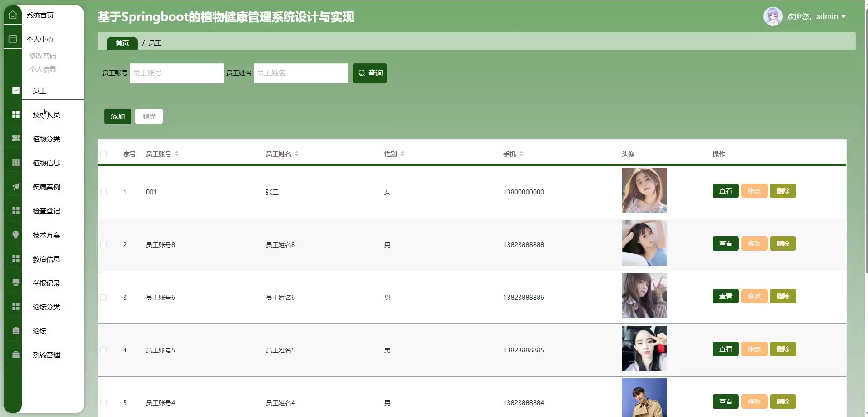Select 植物分类 in the sidebar
The image size is (868, 417).
coord(46,139)
